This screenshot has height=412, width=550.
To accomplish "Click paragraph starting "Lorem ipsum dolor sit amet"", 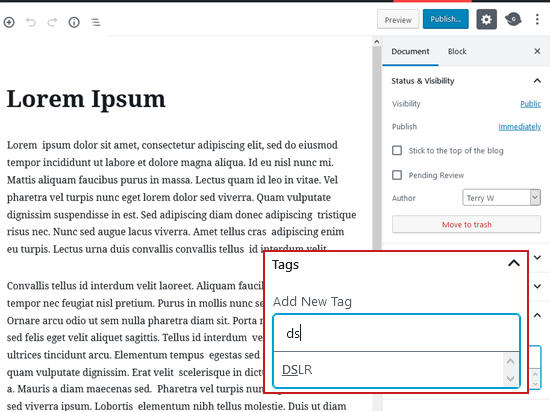I will (182, 197).
